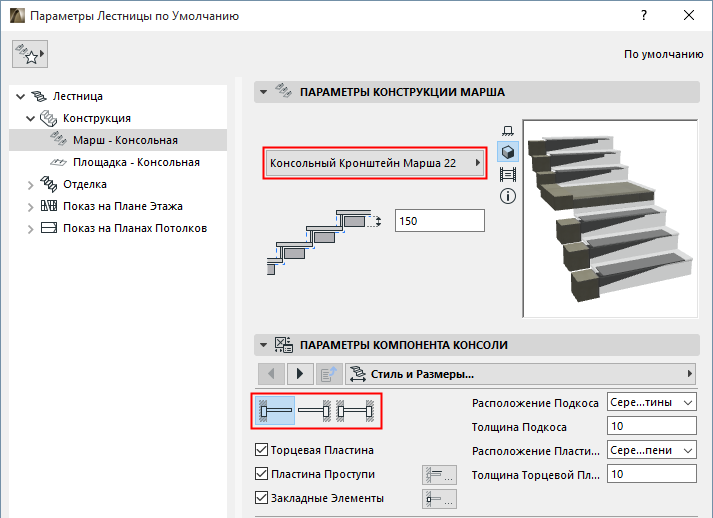
Task: Click the 150 bracket height field
Action: click(x=440, y=221)
